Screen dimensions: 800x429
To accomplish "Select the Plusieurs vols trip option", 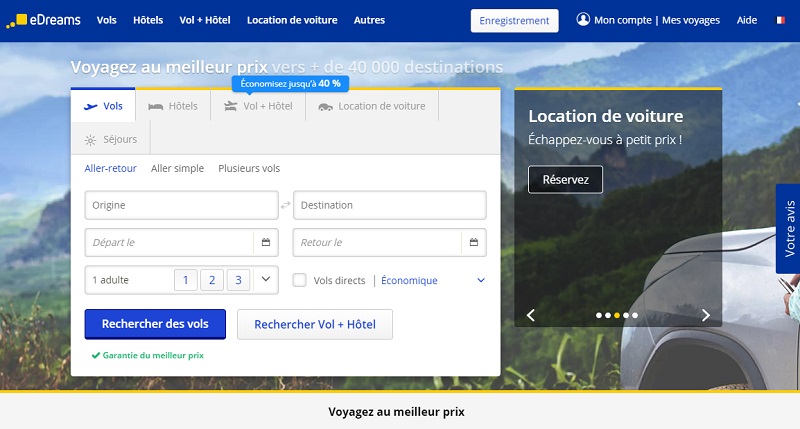I will tap(249, 168).
